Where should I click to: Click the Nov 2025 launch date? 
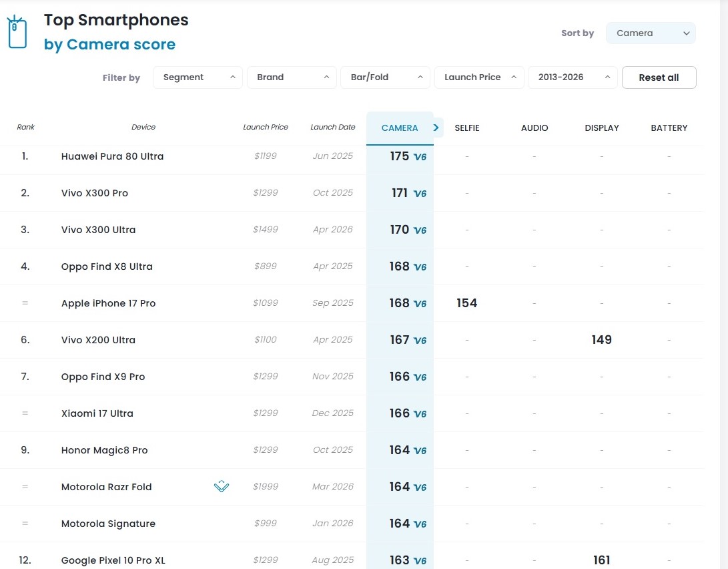tap(333, 376)
